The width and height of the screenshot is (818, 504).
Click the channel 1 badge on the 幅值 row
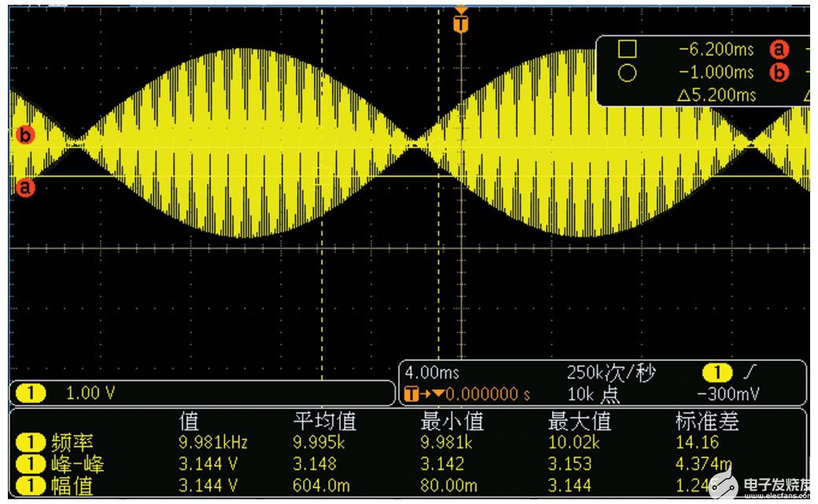[x=31, y=486]
